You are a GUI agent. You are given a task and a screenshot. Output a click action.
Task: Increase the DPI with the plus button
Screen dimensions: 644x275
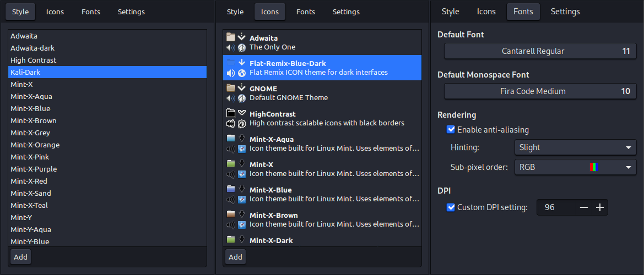(x=599, y=208)
